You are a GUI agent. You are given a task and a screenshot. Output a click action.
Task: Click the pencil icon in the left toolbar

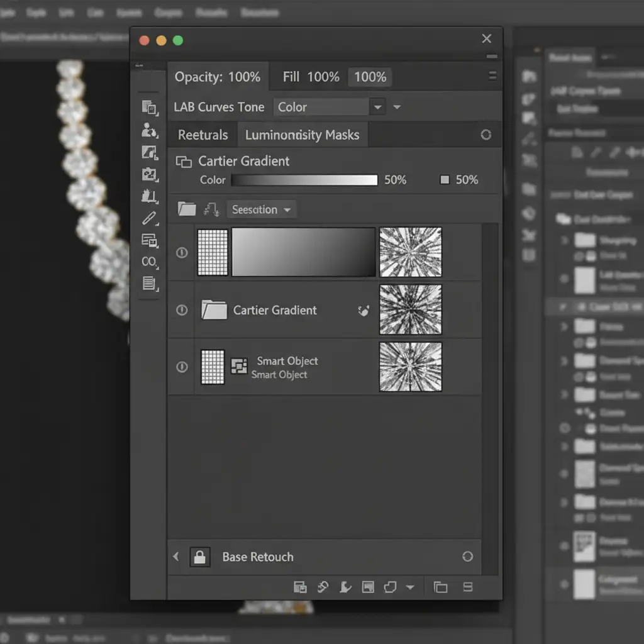pyautogui.click(x=149, y=218)
